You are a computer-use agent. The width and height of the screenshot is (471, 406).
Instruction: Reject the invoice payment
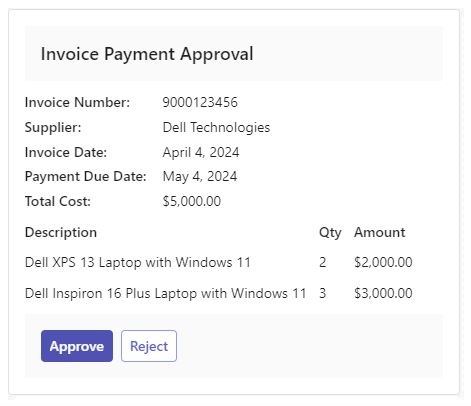[x=149, y=346]
